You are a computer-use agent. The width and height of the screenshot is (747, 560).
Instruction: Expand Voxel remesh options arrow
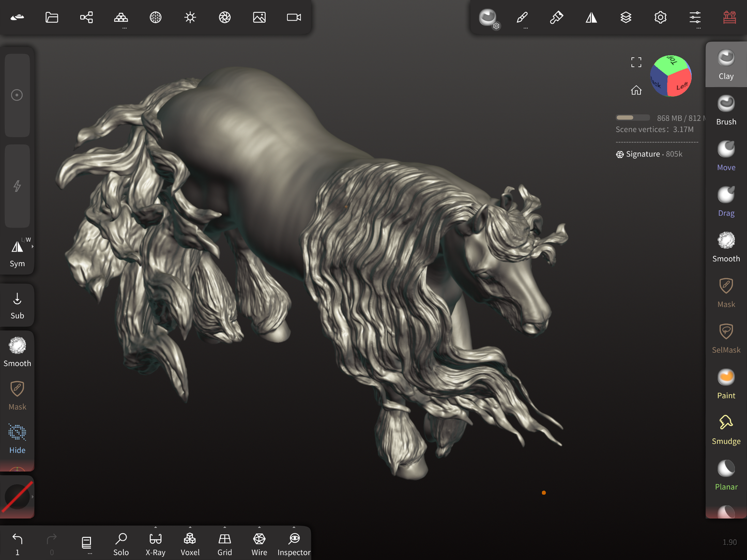(x=190, y=528)
